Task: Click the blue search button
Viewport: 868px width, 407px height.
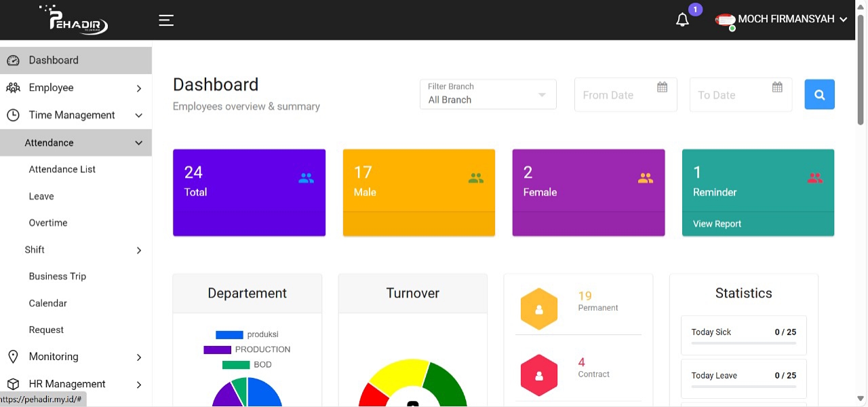Action: [819, 94]
